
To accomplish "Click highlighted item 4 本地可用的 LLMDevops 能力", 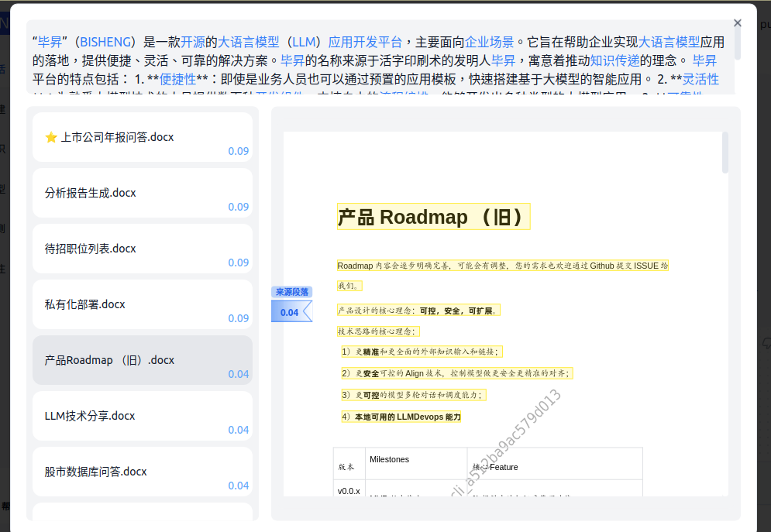I will click(x=401, y=417).
